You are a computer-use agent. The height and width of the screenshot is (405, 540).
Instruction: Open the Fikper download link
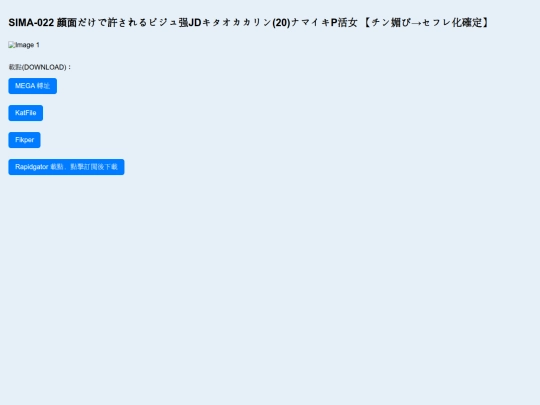point(24,140)
